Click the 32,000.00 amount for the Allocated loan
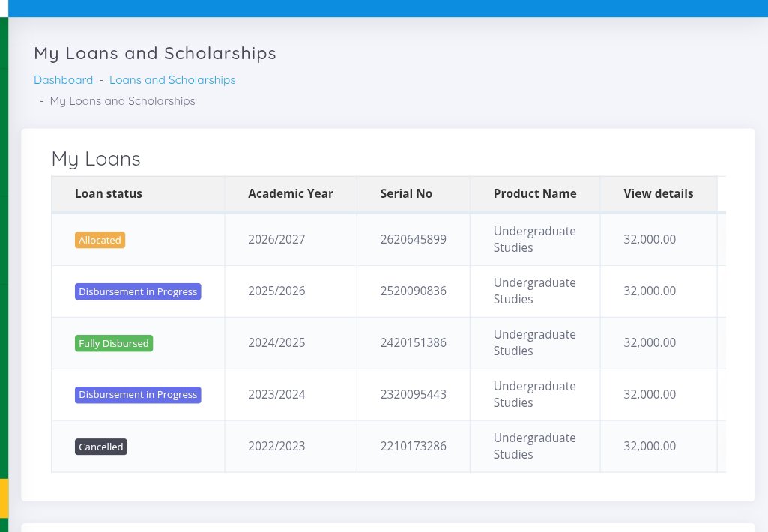 click(650, 239)
